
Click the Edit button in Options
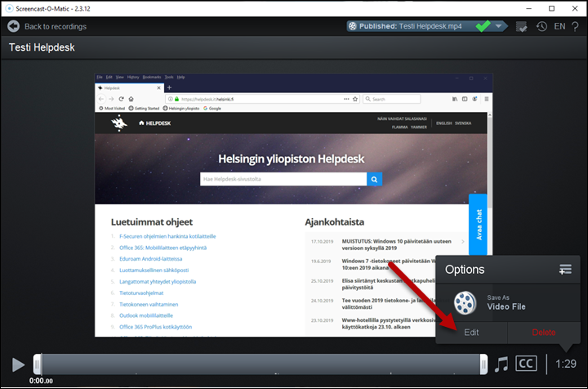(x=471, y=333)
